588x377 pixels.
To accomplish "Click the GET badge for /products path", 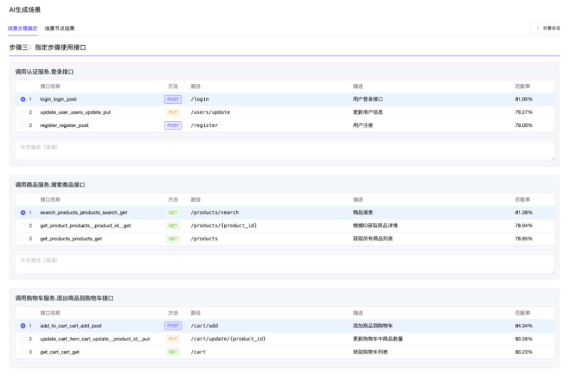I will pyautogui.click(x=173, y=239).
